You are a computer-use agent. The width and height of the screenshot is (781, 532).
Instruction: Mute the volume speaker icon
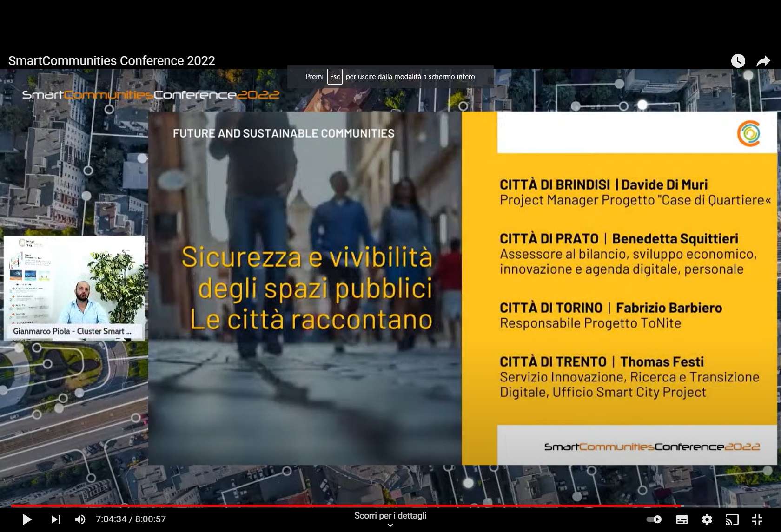(80, 519)
